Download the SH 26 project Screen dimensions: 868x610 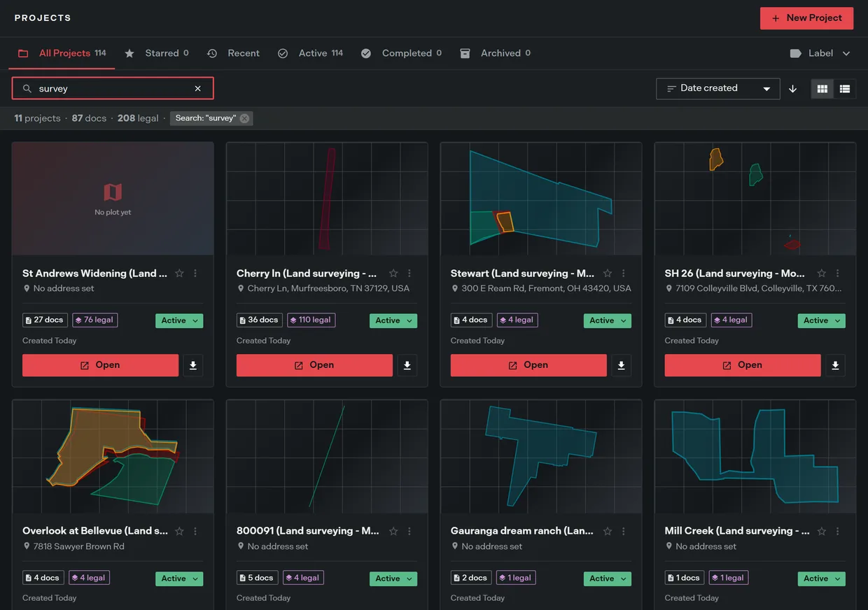pos(836,365)
